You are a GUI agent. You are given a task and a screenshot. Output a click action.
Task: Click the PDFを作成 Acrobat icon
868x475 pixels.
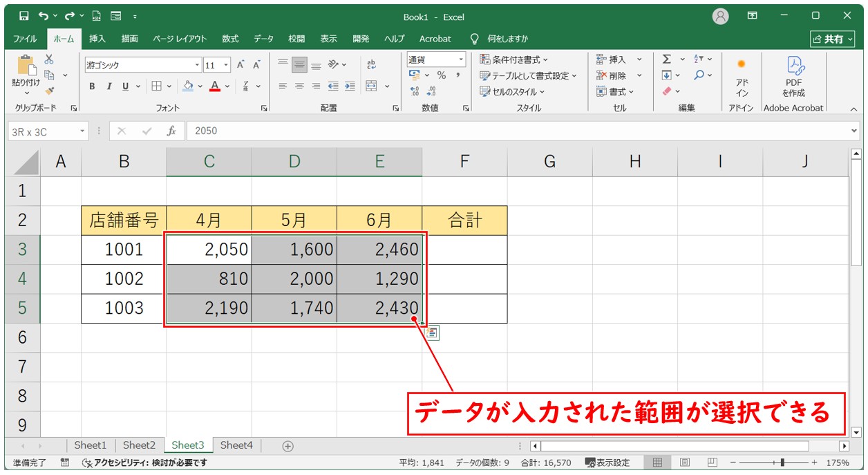(793, 76)
